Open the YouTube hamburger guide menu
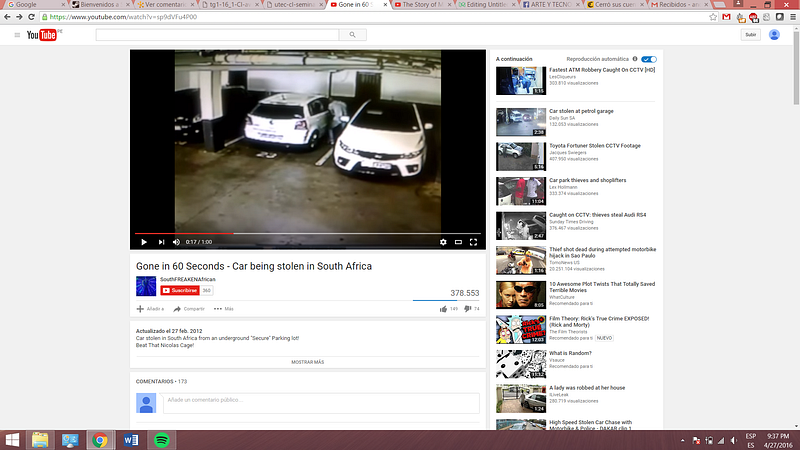 click(17, 35)
